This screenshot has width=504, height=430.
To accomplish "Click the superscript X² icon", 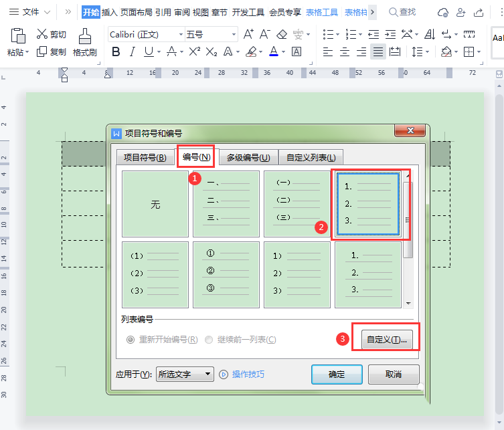I will (x=194, y=51).
